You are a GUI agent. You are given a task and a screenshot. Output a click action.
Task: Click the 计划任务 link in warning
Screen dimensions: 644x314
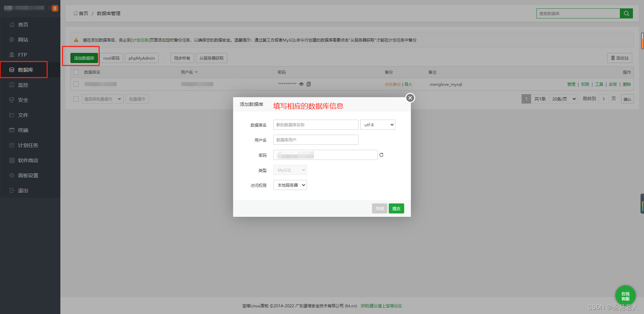click(x=140, y=40)
